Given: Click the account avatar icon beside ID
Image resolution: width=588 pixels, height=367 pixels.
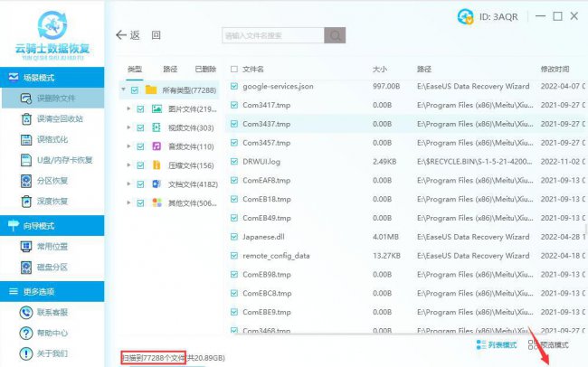Looking at the screenshot, I should [x=465, y=16].
